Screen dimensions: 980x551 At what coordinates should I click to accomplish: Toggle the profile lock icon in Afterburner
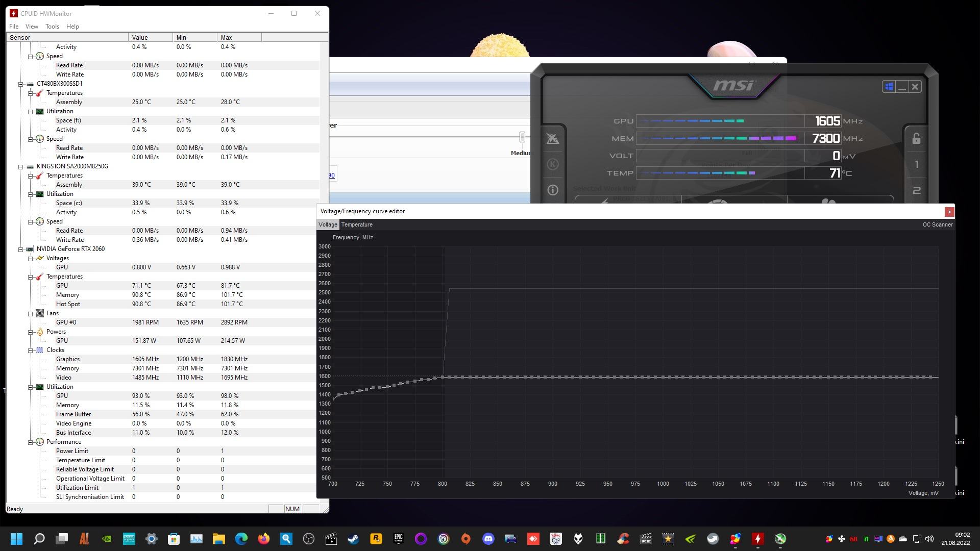coord(916,138)
